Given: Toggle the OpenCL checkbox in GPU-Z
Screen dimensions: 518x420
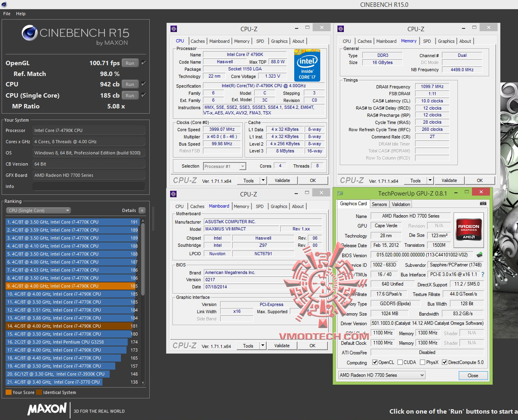Looking at the screenshot, I should 375,362.
